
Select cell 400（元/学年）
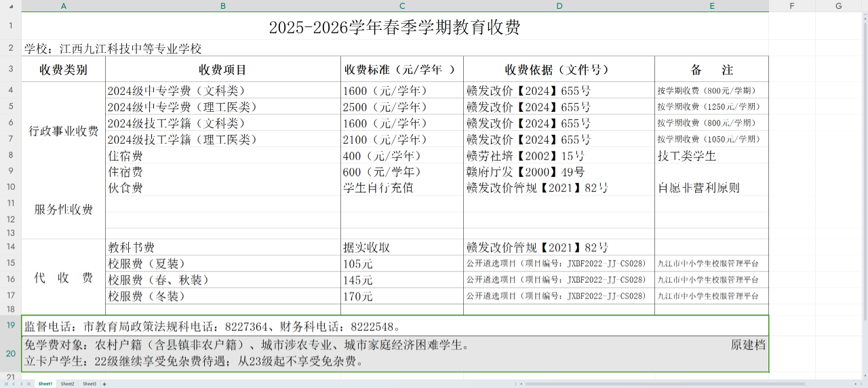[x=402, y=155]
